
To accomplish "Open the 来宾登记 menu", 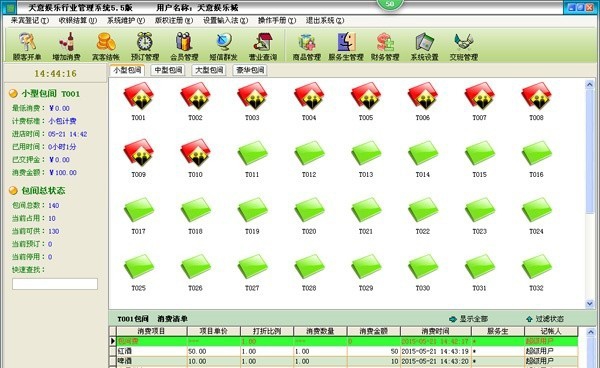I will point(30,21).
